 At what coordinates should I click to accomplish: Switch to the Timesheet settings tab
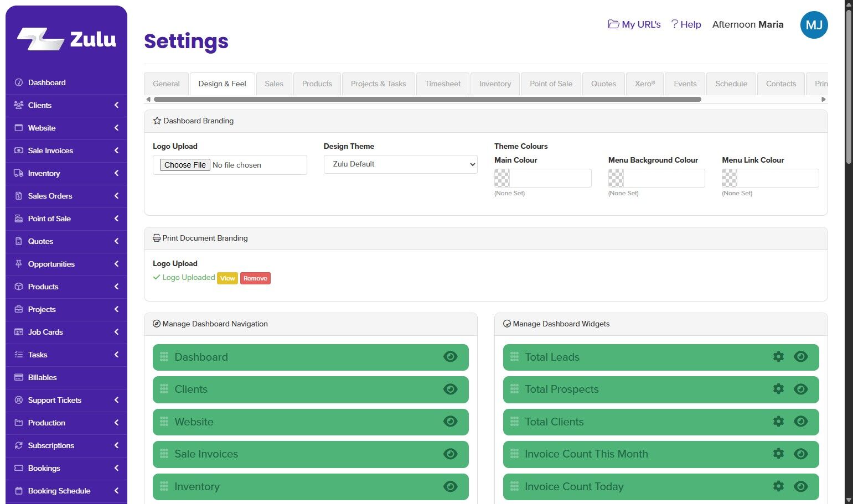coord(442,84)
